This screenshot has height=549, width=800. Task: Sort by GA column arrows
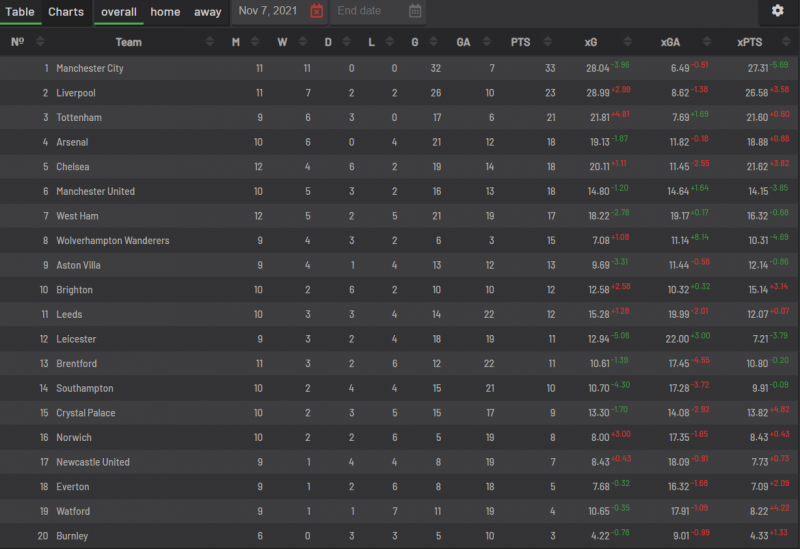pos(486,42)
